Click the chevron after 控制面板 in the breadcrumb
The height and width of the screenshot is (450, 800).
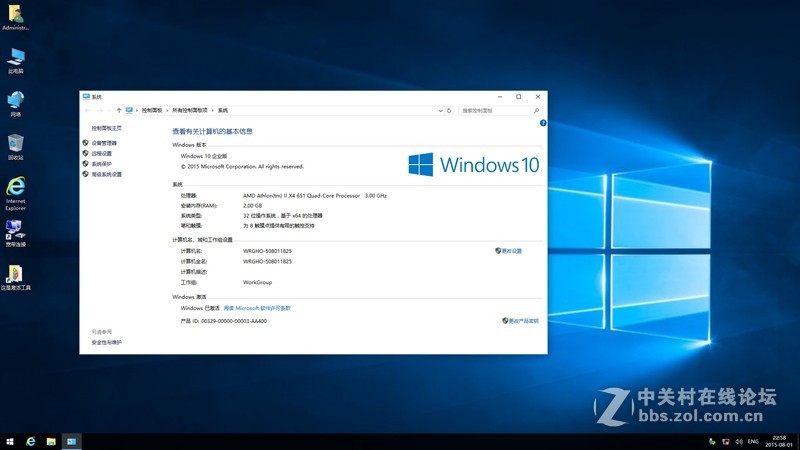(x=167, y=110)
